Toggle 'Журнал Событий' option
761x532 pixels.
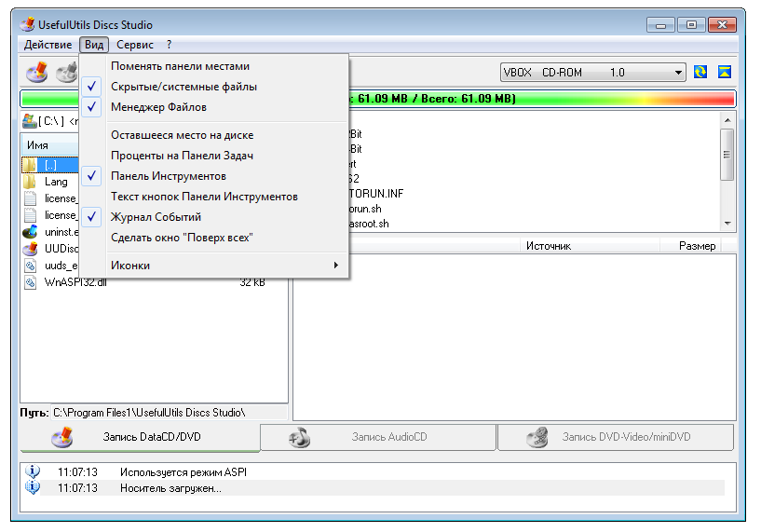(213, 217)
